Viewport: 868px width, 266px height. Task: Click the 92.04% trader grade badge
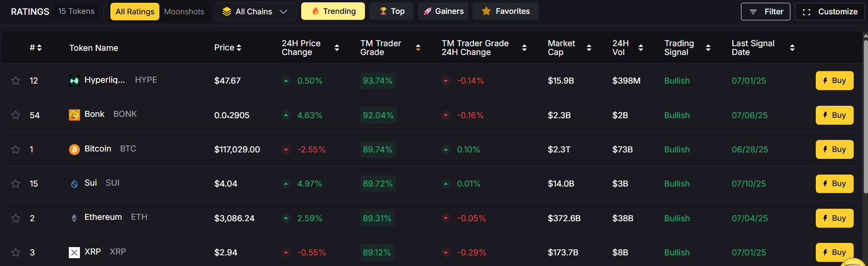pos(378,115)
